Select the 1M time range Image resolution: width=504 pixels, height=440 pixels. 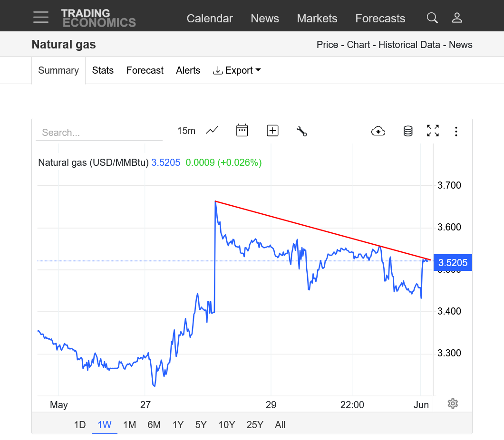point(129,425)
